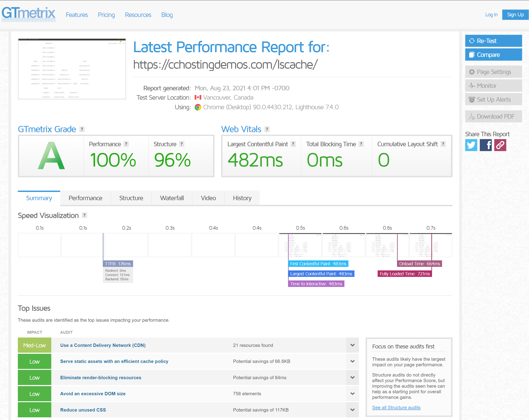The width and height of the screenshot is (529, 420).
Task: Click the Re-Test button
Action: pyautogui.click(x=493, y=41)
